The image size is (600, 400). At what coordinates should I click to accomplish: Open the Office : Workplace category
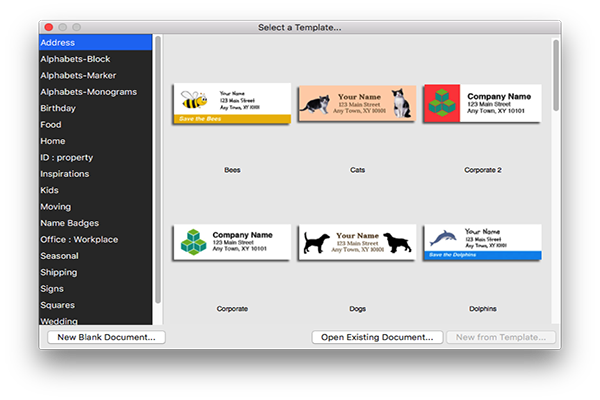click(x=95, y=240)
